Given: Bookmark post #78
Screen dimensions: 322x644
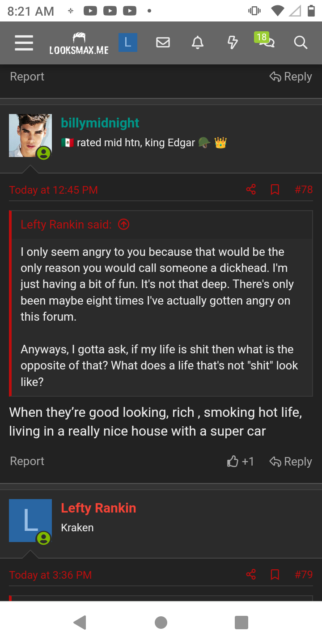Looking at the screenshot, I should click(275, 190).
